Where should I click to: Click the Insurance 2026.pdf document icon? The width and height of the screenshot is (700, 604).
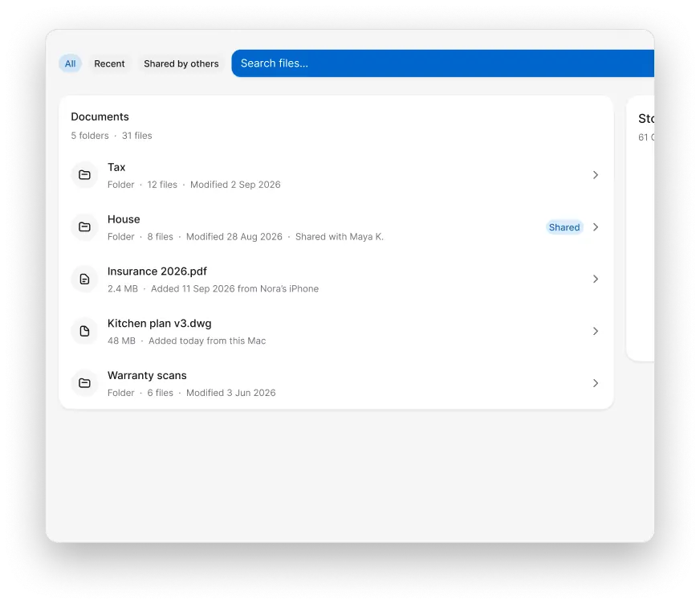pos(84,280)
